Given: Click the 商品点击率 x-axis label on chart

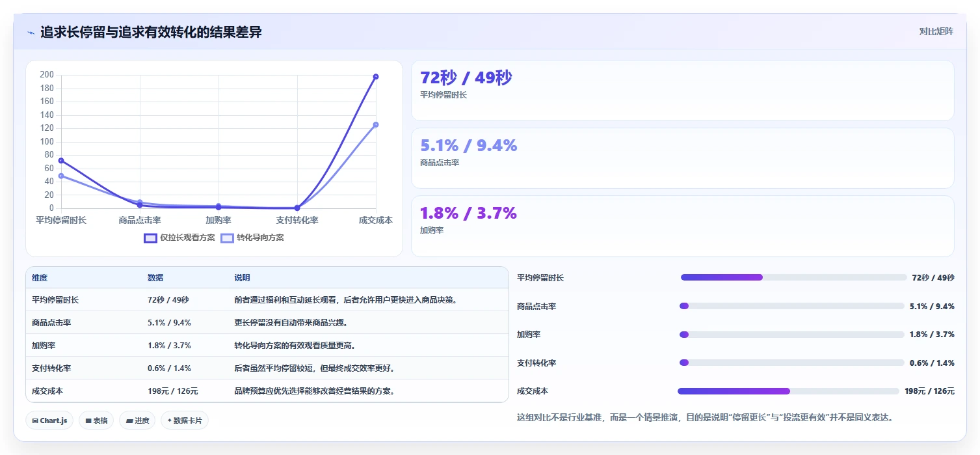Looking at the screenshot, I should tap(140, 221).
